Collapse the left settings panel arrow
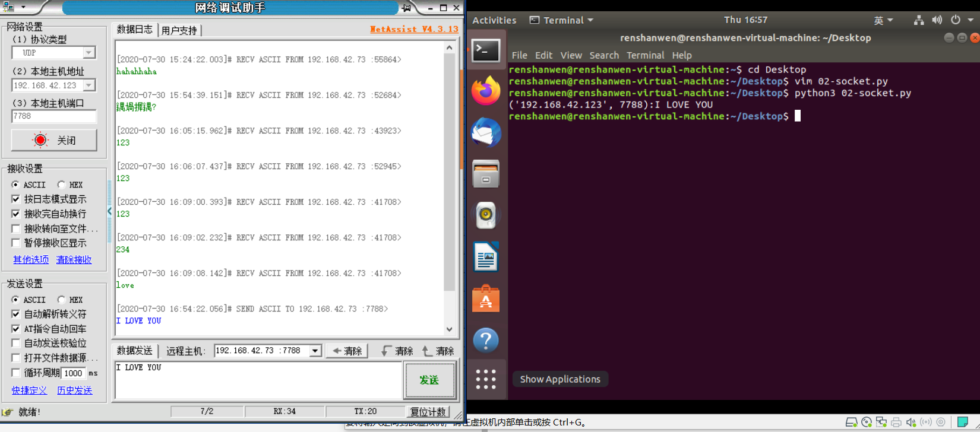The height and width of the screenshot is (432, 980). click(109, 211)
